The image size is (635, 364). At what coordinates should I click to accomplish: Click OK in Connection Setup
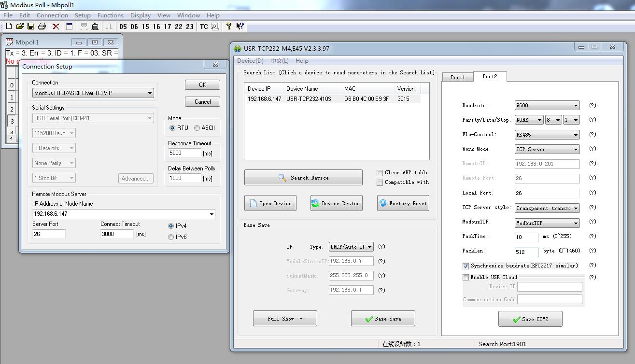click(x=202, y=84)
